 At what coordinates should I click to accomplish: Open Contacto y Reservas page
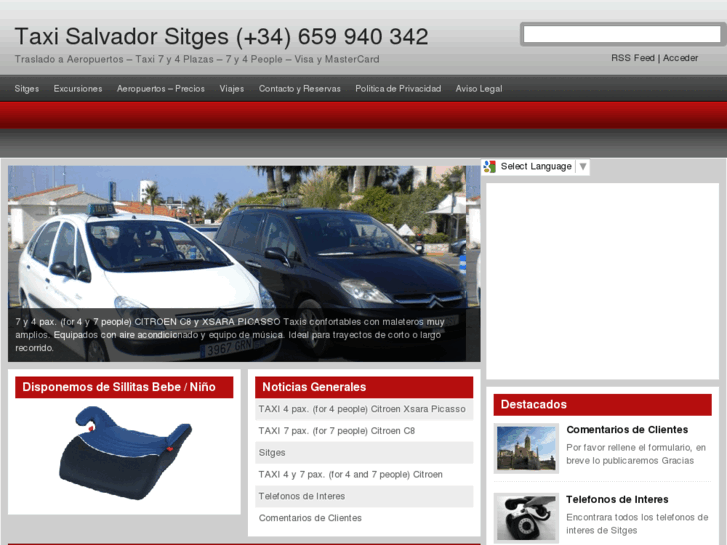pos(300,89)
